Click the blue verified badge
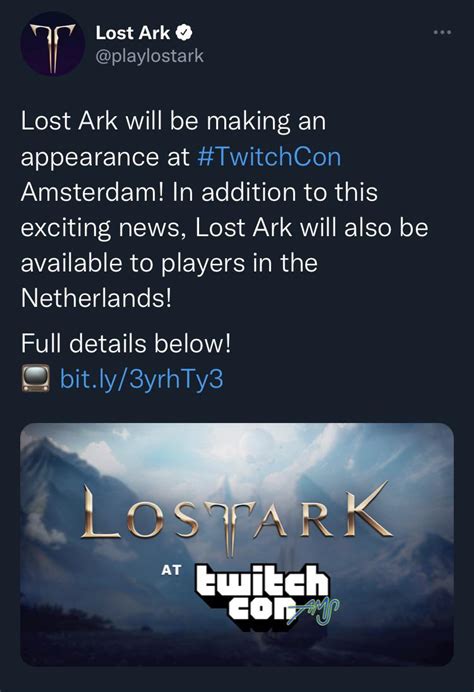The width and height of the screenshot is (474, 692). click(x=184, y=33)
